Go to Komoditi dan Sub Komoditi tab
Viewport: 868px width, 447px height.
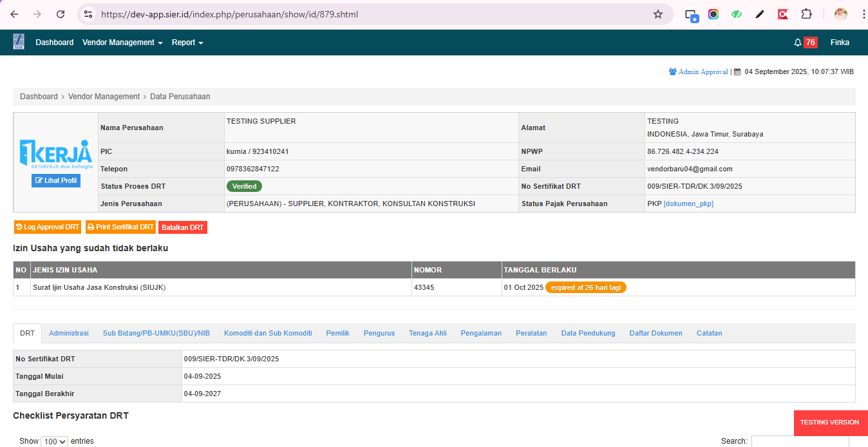(268, 333)
